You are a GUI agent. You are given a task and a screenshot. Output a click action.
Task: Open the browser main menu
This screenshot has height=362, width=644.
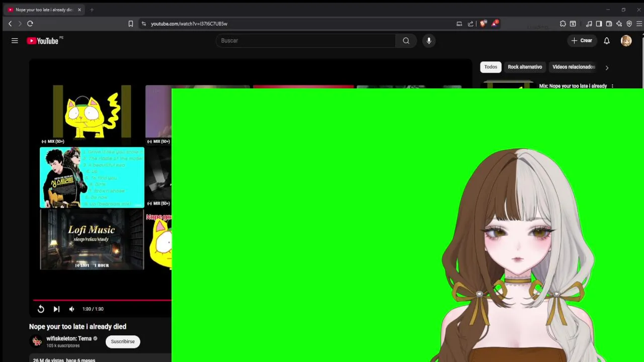(x=639, y=24)
